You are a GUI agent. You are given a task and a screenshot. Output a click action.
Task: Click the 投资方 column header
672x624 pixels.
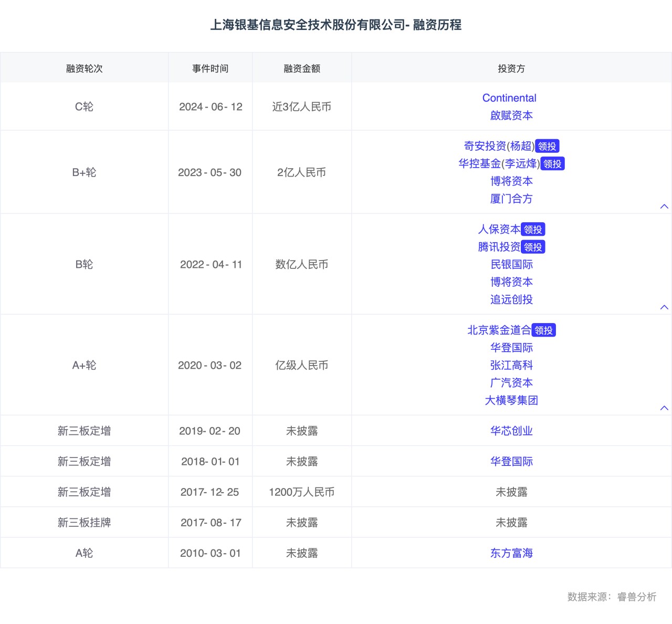click(511, 68)
